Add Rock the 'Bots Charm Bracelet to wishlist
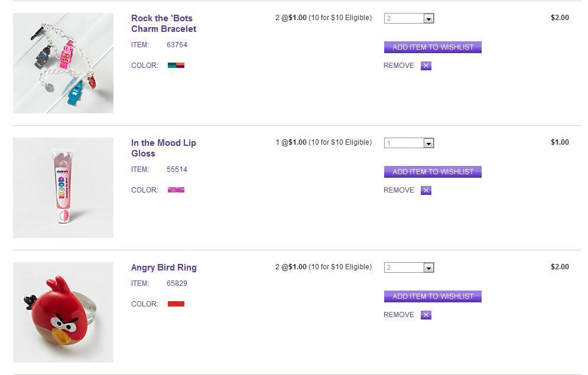588x375 pixels. 433,47
